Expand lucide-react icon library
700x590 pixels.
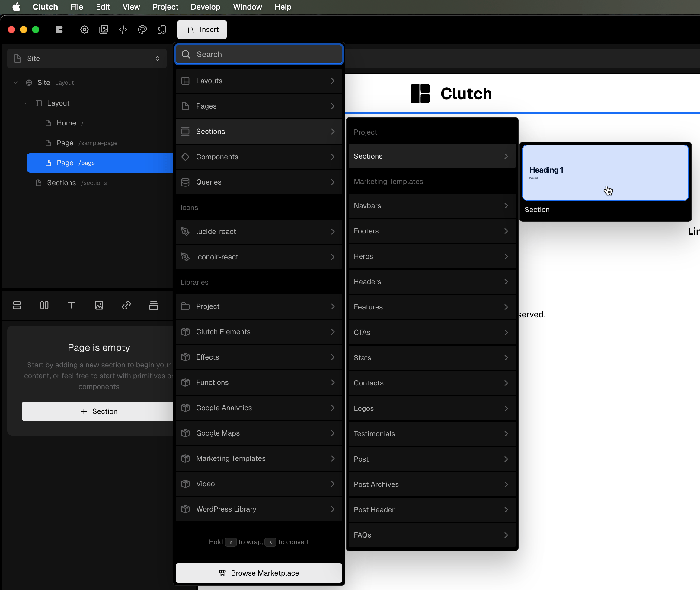[x=259, y=231]
